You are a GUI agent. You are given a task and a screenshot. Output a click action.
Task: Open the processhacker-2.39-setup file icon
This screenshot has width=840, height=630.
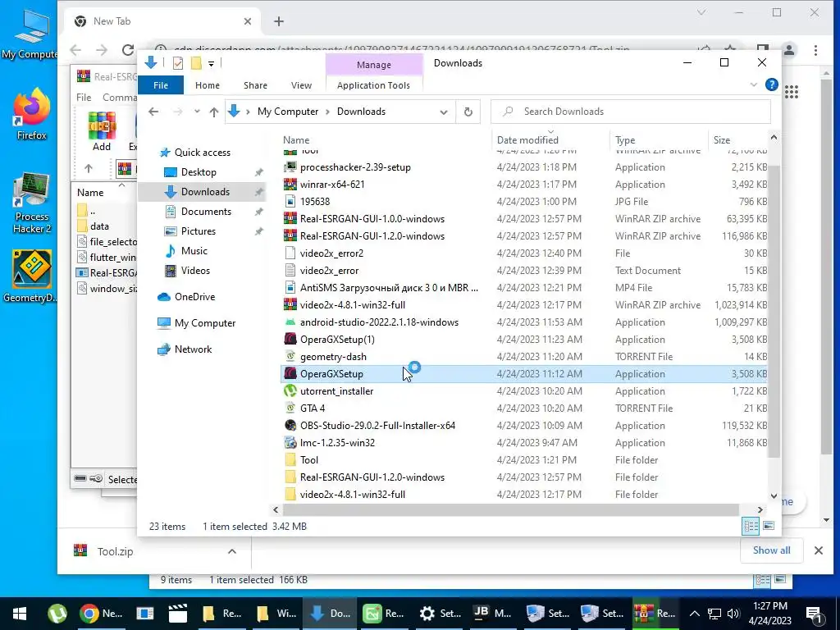point(290,167)
